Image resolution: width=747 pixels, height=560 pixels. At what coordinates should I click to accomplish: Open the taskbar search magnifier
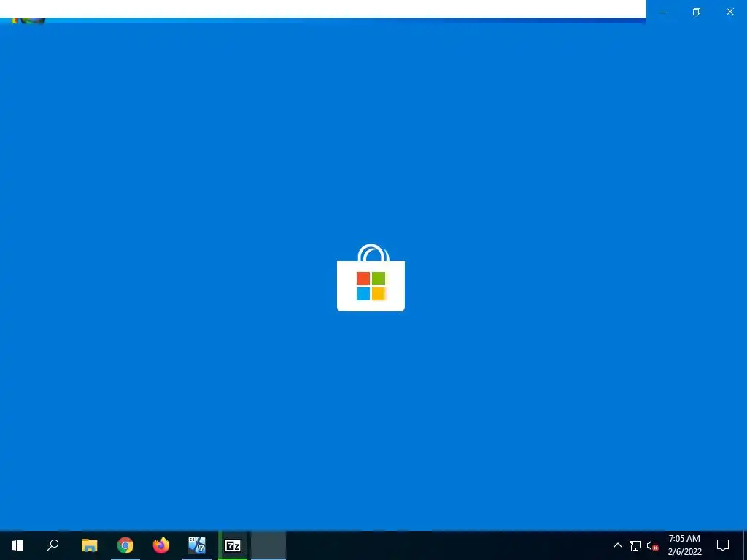click(x=53, y=545)
